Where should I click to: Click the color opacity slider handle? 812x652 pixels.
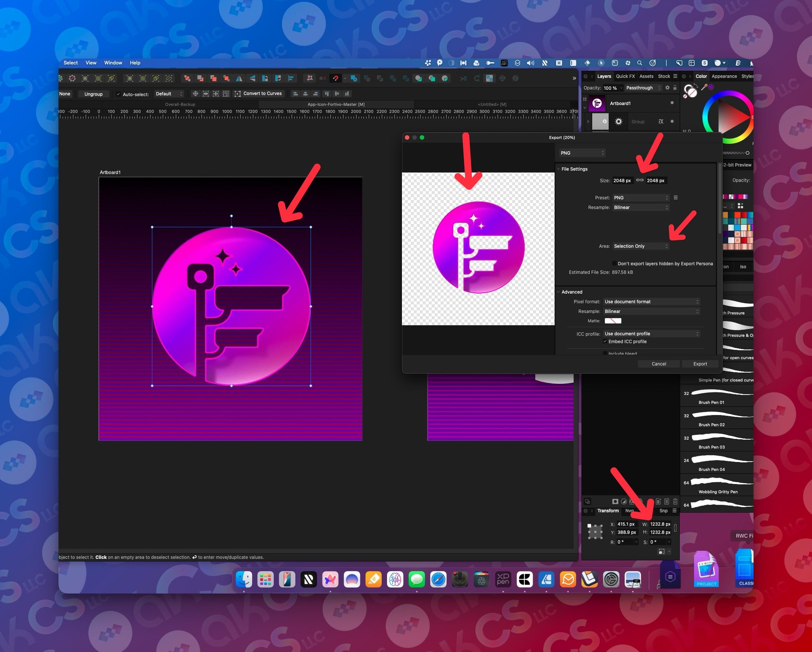pos(747,153)
